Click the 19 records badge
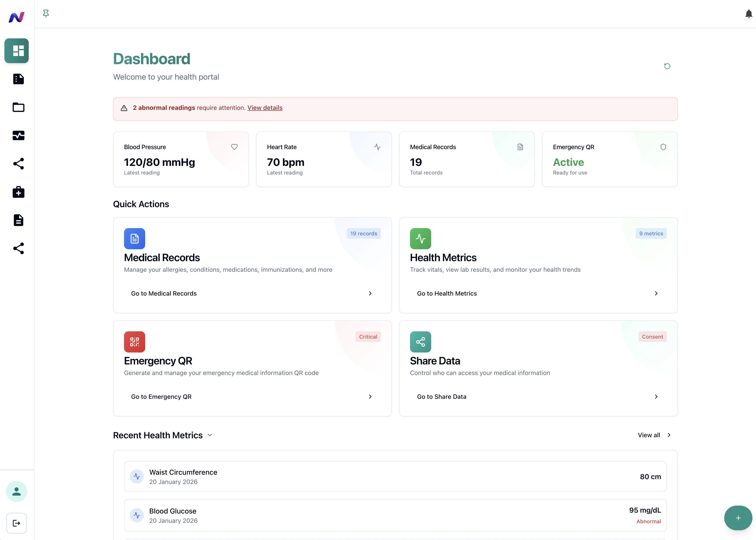This screenshot has height=540, width=756. pyautogui.click(x=363, y=233)
